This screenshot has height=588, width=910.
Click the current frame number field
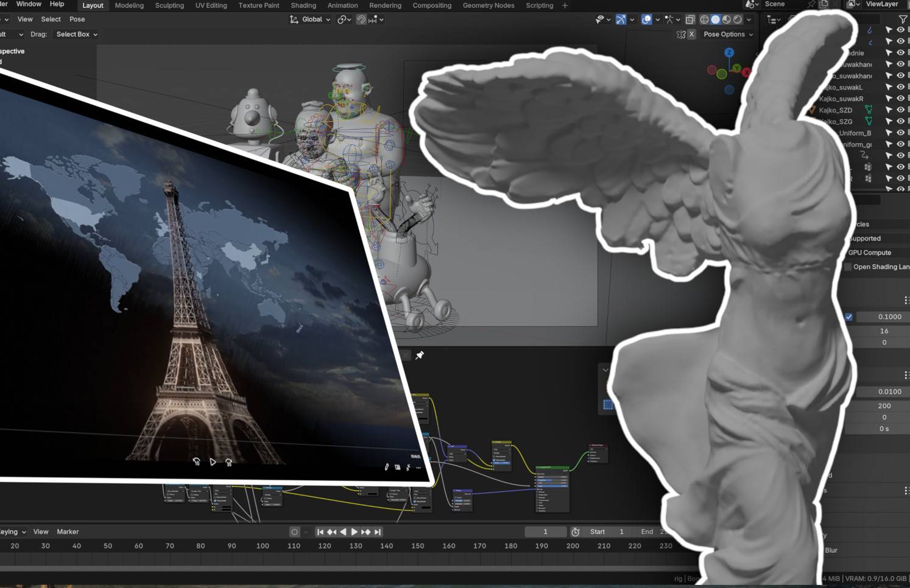pyautogui.click(x=545, y=532)
